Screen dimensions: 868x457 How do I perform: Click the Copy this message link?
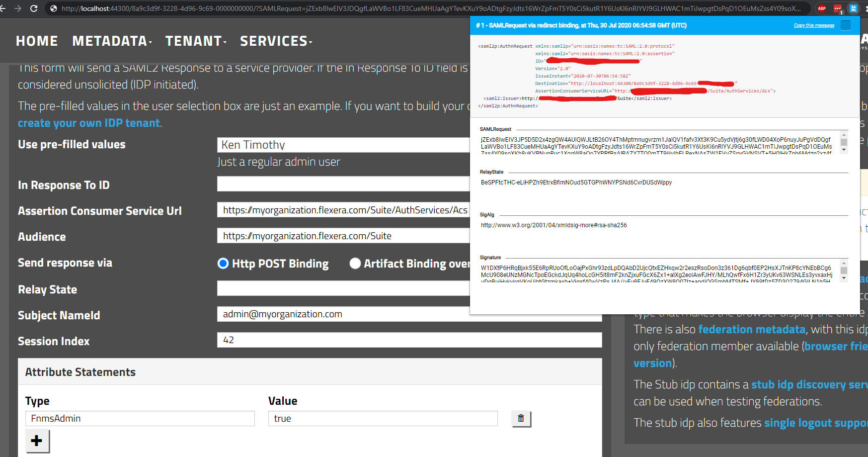[x=813, y=24]
